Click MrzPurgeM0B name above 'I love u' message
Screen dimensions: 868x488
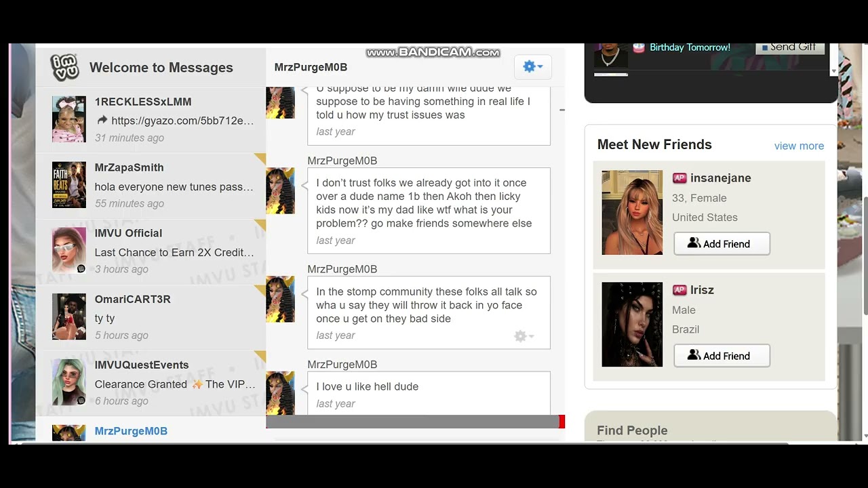click(x=342, y=365)
